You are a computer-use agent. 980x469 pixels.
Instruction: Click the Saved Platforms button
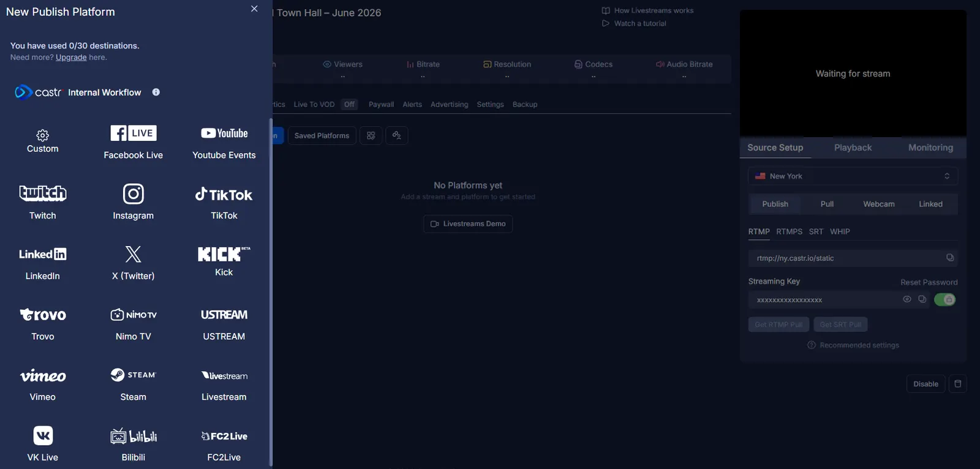pos(322,135)
